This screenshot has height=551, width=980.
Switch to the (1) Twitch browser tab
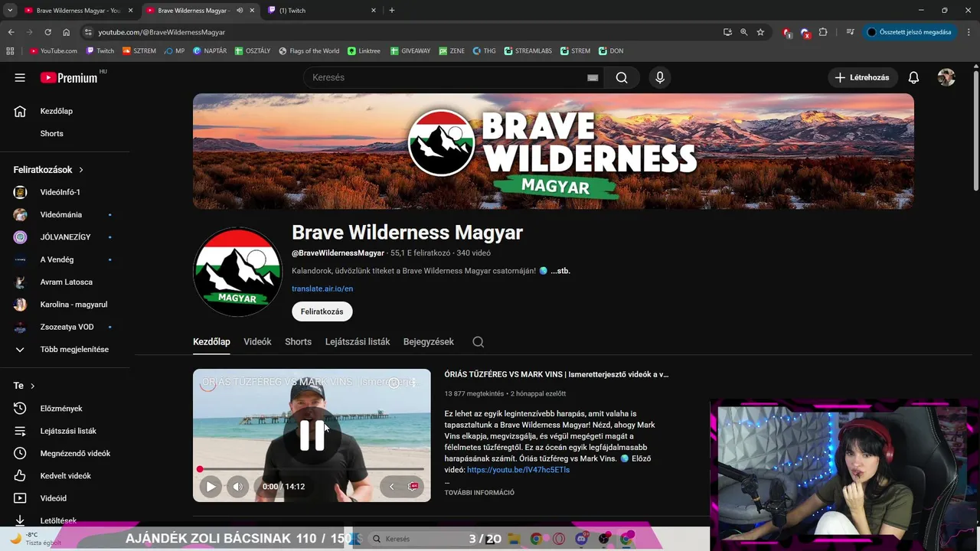coord(322,10)
